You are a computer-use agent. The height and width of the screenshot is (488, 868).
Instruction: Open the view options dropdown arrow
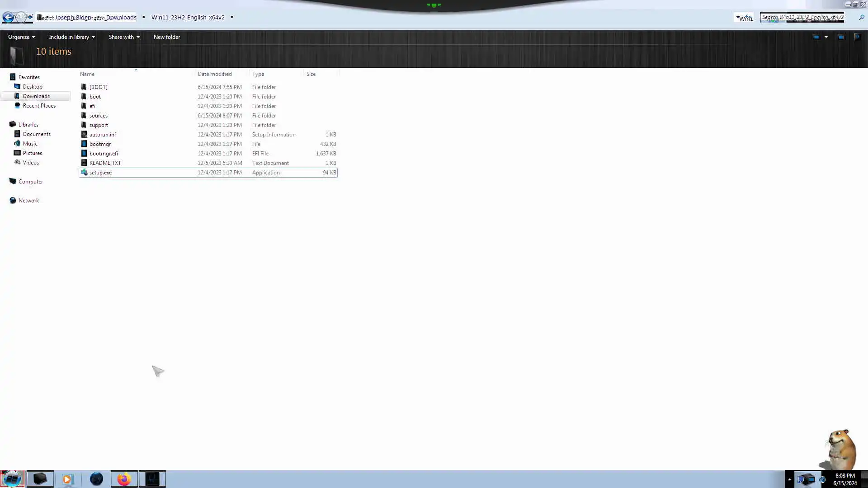point(826,37)
